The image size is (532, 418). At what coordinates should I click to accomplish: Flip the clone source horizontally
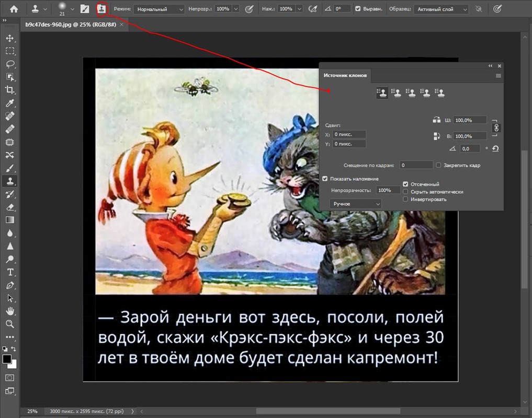coord(437,120)
